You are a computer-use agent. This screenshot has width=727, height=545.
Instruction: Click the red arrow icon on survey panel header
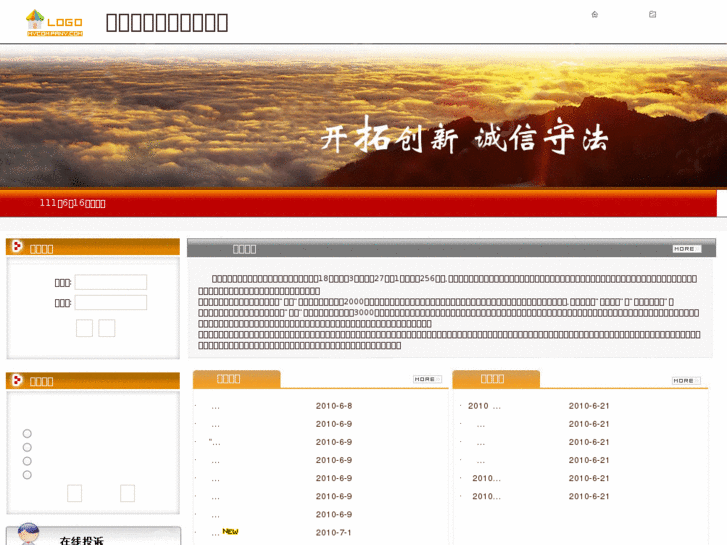tap(17, 380)
